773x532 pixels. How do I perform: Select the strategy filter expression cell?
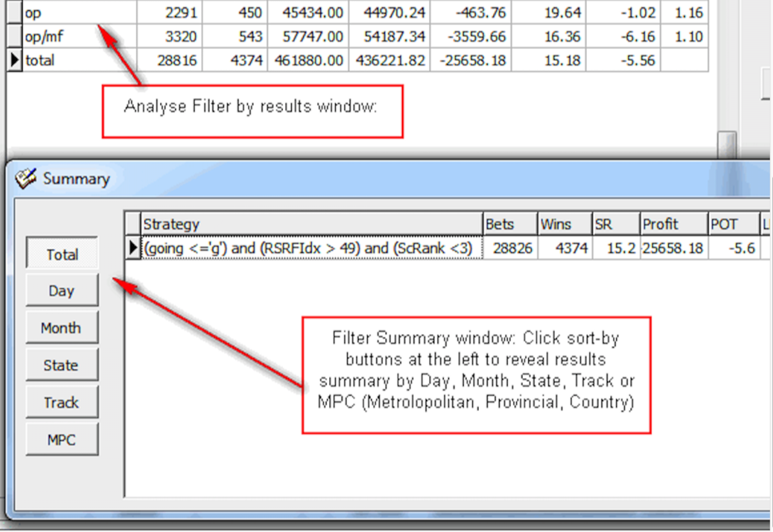point(312,247)
